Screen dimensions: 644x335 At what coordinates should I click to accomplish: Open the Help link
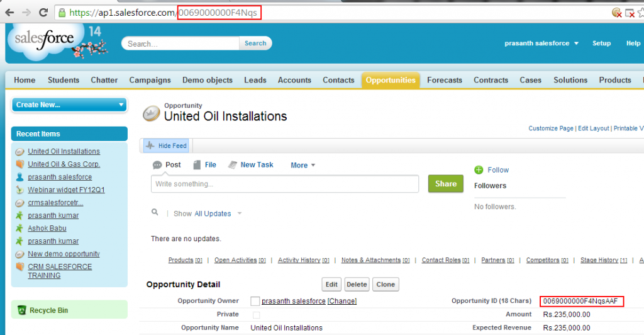tap(633, 43)
